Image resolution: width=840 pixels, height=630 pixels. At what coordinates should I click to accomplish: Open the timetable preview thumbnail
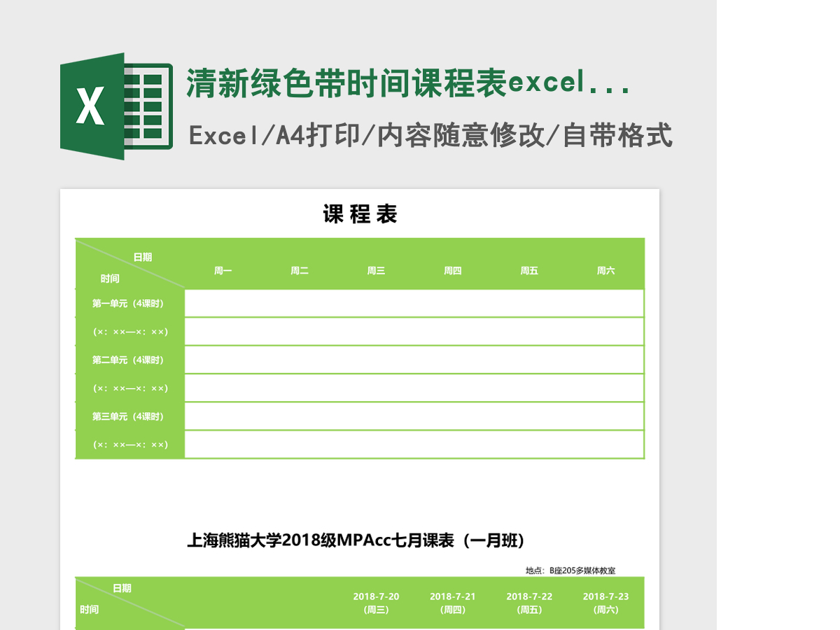(360, 409)
